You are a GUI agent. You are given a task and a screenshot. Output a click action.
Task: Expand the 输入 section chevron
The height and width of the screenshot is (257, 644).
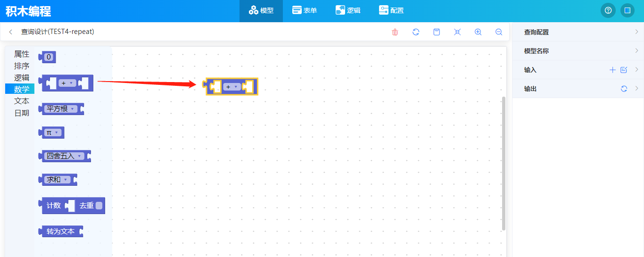tap(636, 70)
